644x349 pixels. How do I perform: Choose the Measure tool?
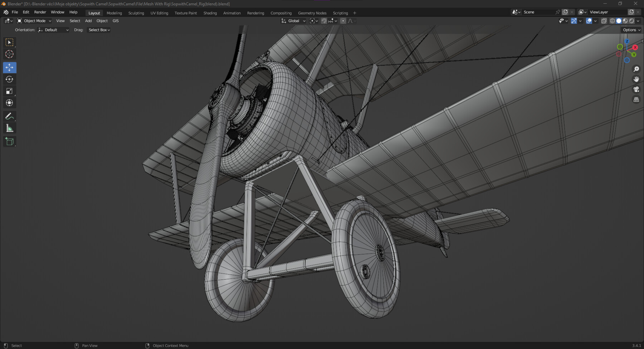point(10,127)
